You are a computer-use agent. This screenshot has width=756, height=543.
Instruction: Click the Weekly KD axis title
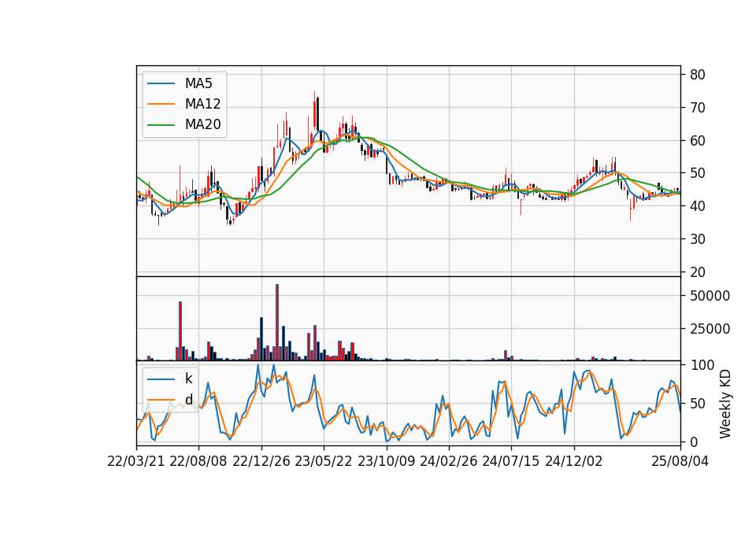click(724, 404)
